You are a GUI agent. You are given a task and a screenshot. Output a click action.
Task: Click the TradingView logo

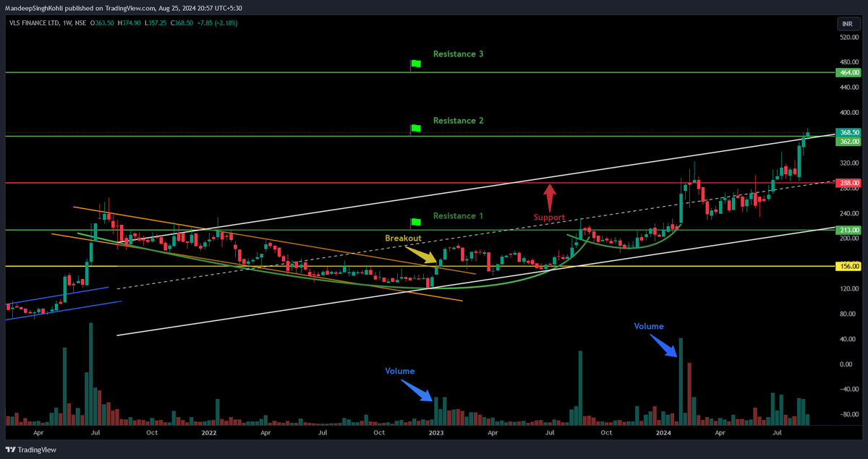tap(29, 450)
